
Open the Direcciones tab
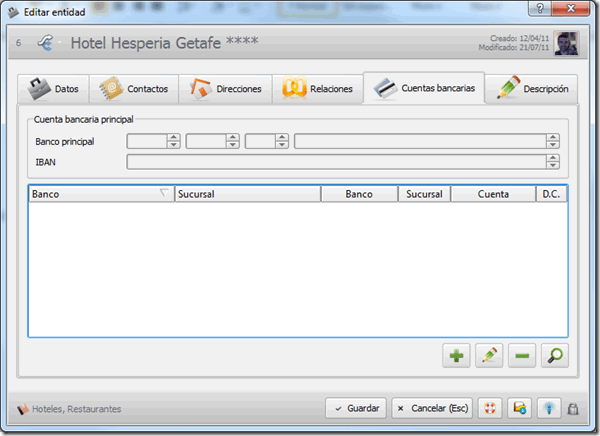click(225, 89)
